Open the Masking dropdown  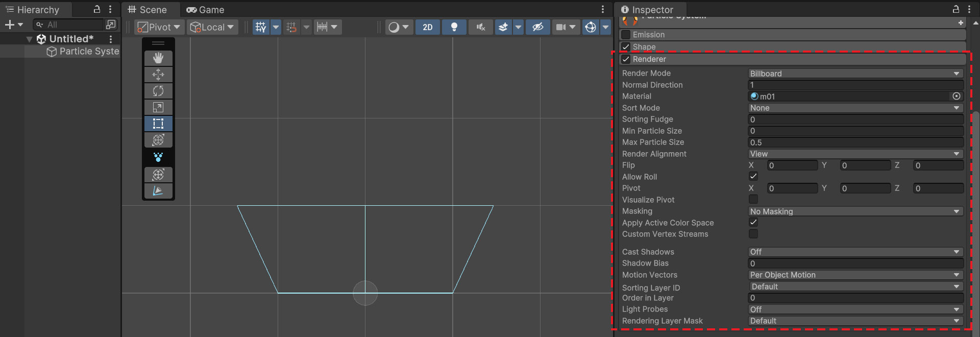pos(855,211)
